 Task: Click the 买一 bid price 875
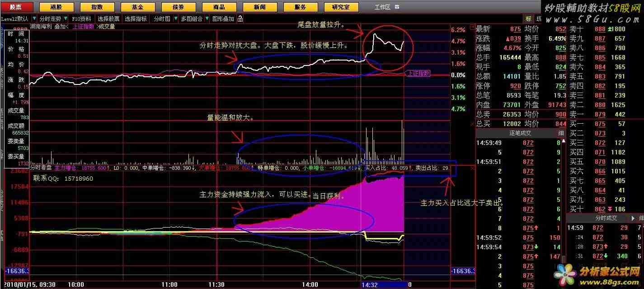click(x=600, y=124)
